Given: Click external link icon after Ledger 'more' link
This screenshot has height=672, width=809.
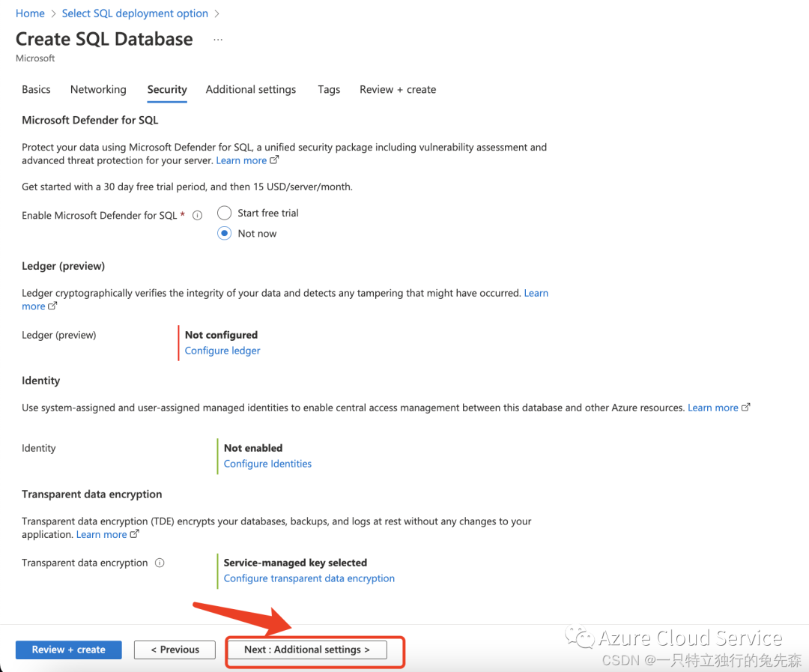Looking at the screenshot, I should tap(52, 306).
